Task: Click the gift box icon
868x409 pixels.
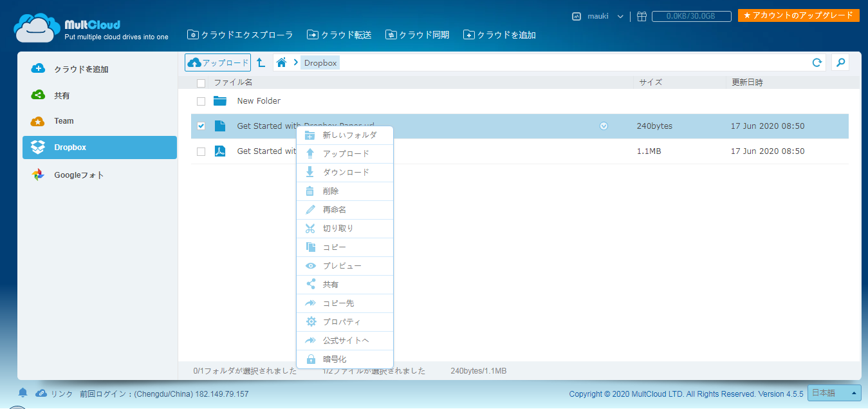Action: [x=642, y=17]
